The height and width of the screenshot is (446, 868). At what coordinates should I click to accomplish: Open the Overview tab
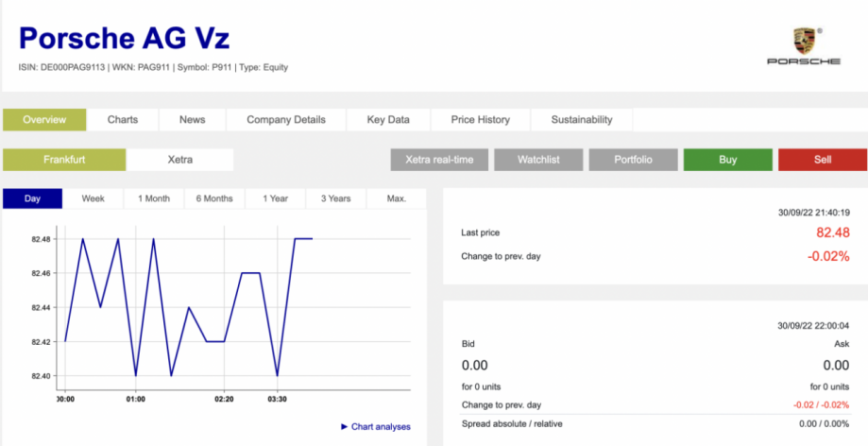44,120
